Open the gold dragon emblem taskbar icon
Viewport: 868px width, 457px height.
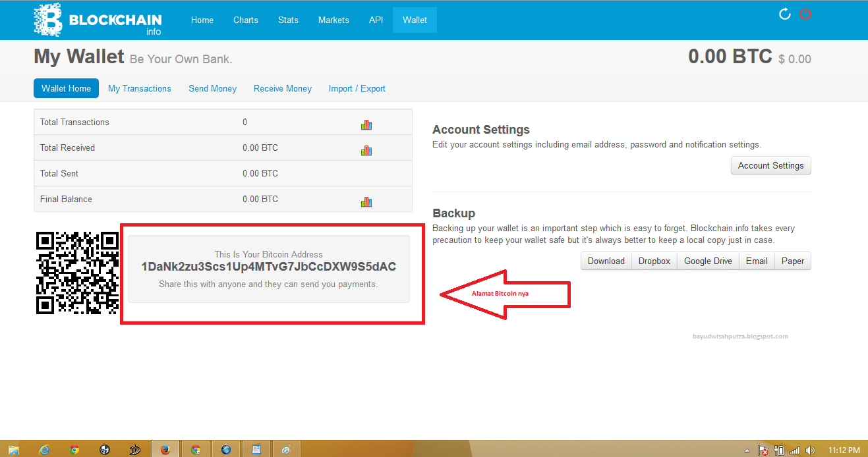[x=135, y=450]
